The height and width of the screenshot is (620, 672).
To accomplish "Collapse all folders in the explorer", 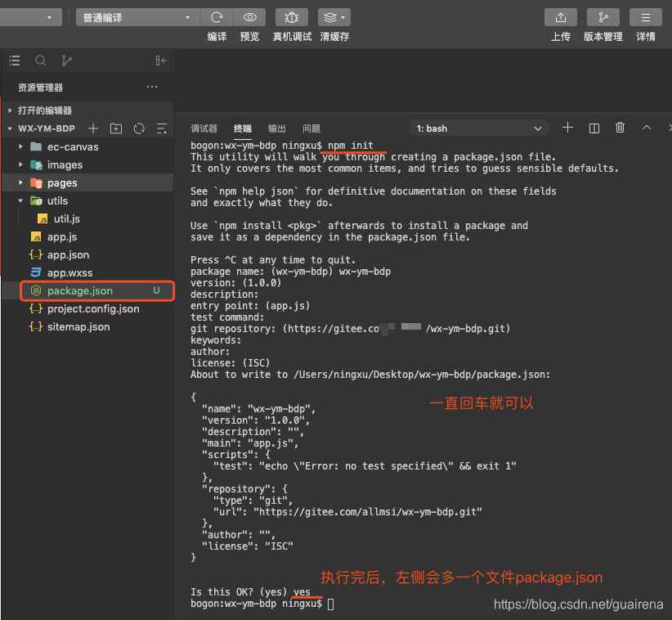I will click(x=162, y=128).
